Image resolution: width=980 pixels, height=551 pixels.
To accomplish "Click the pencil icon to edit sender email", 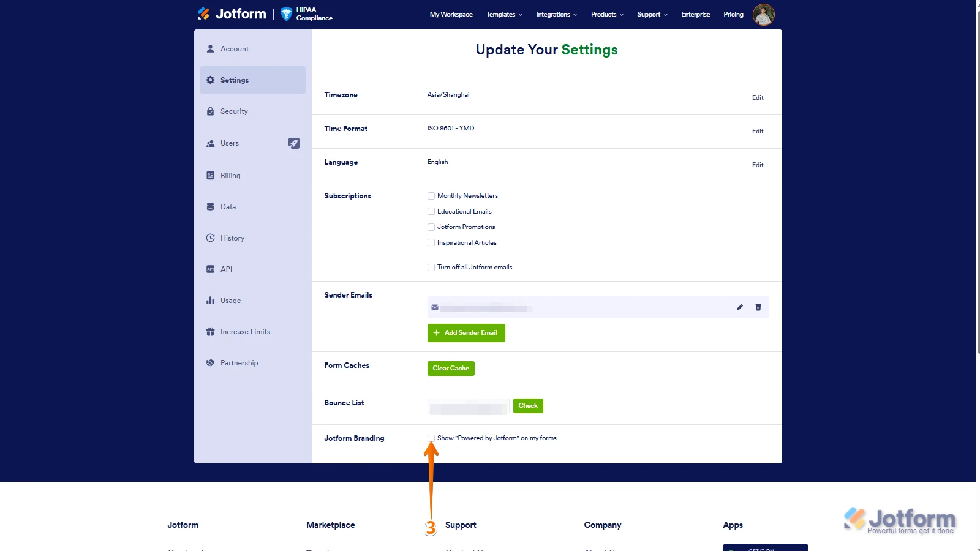I will click(x=739, y=307).
